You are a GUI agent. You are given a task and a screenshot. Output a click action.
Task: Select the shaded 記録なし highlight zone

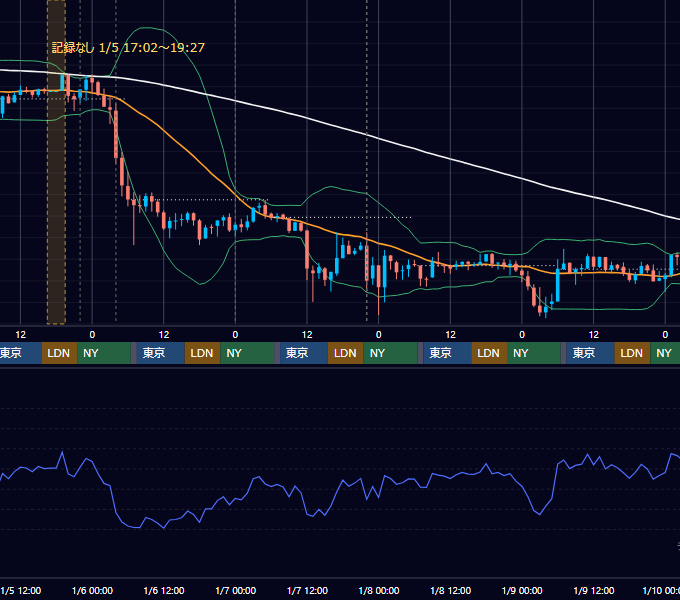tap(56, 162)
